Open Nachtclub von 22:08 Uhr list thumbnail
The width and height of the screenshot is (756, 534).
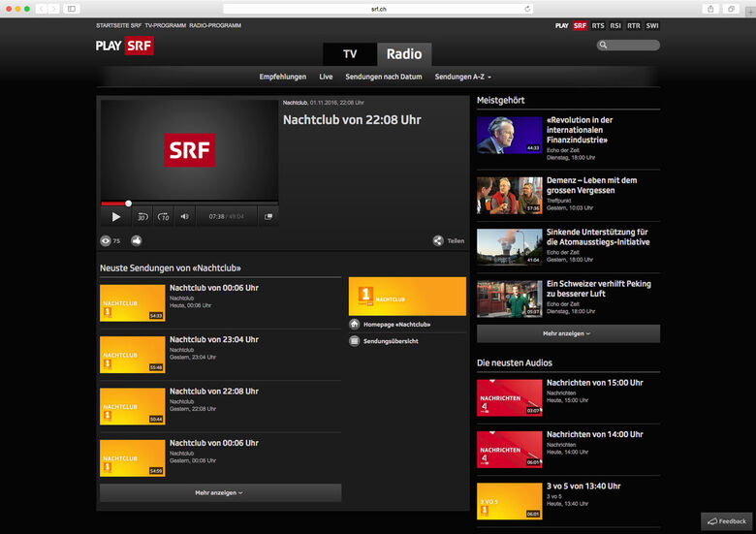click(x=133, y=406)
